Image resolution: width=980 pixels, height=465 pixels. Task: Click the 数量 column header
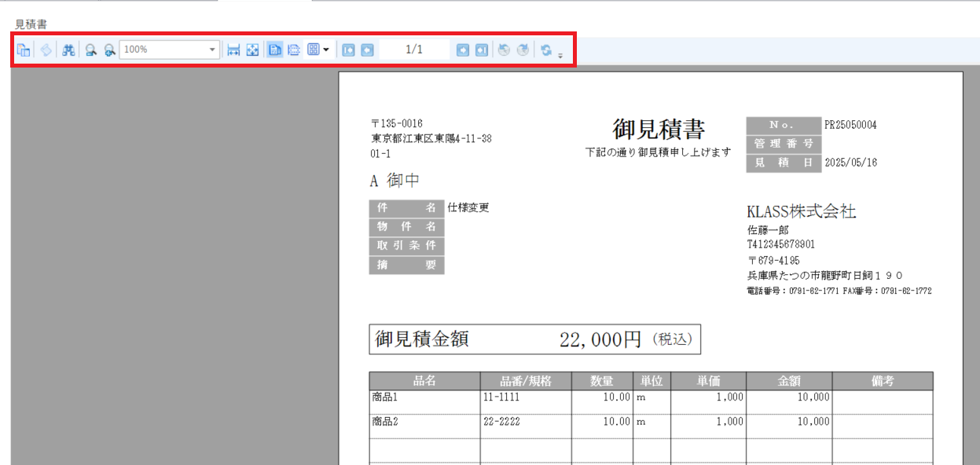(602, 381)
